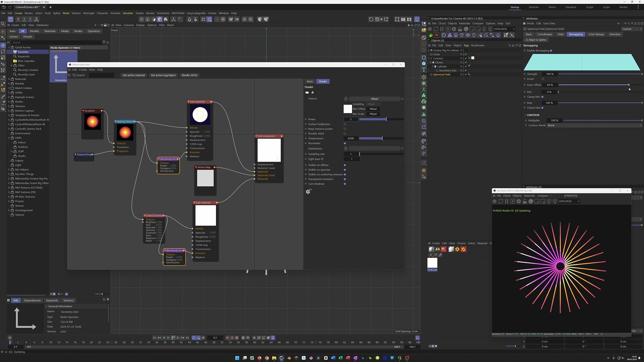Viewport: 644px width, 362px height.
Task: Click the Octane lock resolution padlock icon
Action: [x=460, y=29]
